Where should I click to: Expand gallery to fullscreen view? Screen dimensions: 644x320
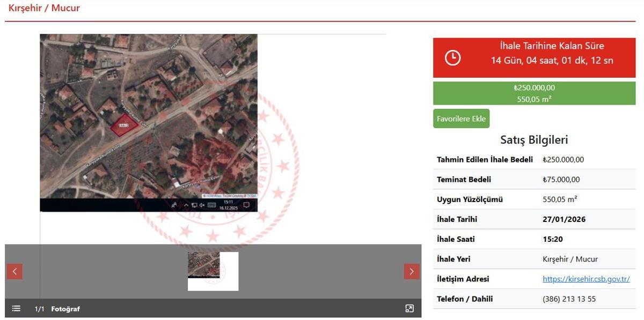click(409, 308)
